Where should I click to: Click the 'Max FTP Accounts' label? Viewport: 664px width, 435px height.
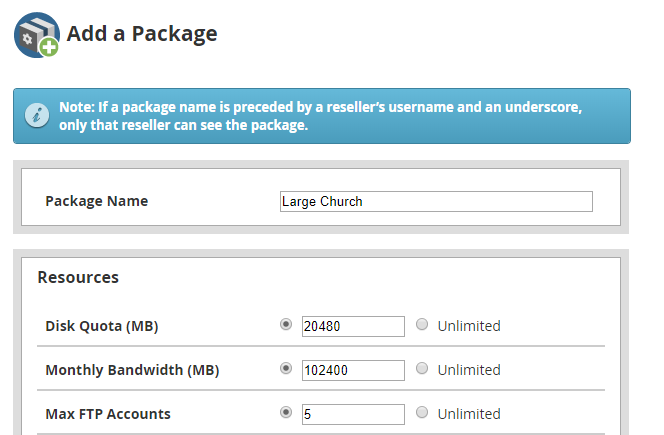pos(107,414)
